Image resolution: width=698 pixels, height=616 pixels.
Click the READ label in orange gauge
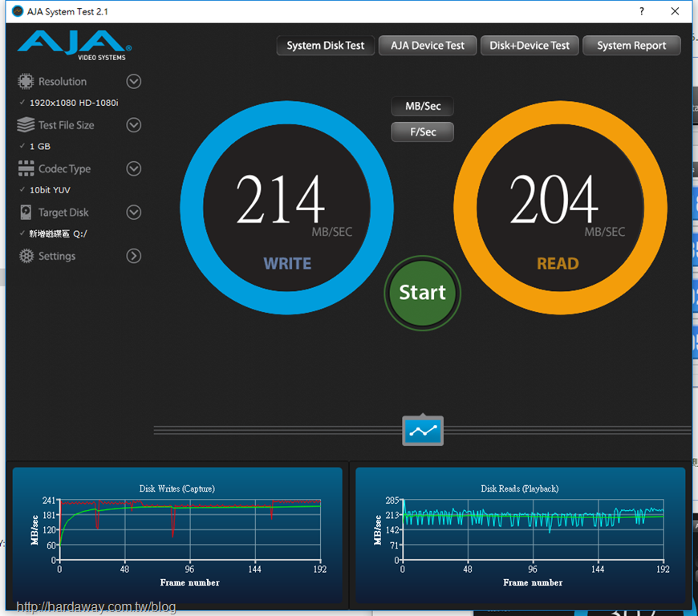pyautogui.click(x=558, y=264)
